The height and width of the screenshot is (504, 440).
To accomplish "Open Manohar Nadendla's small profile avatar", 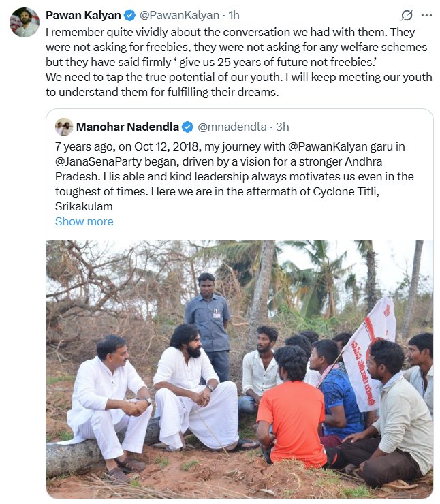I will 64,127.
